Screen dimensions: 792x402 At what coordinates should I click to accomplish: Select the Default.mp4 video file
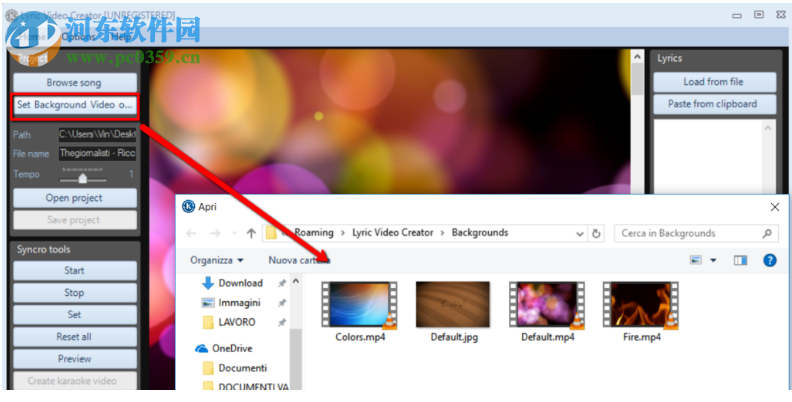(x=548, y=312)
